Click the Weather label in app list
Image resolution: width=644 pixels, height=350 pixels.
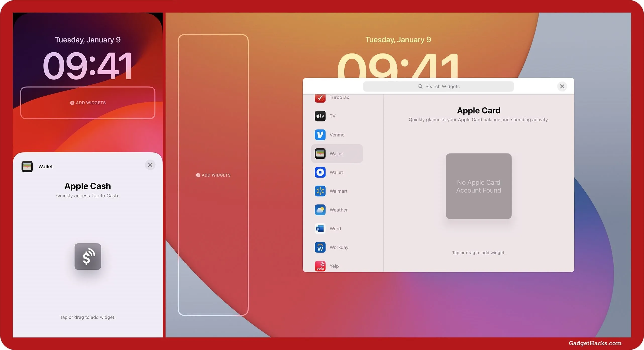[x=339, y=210]
